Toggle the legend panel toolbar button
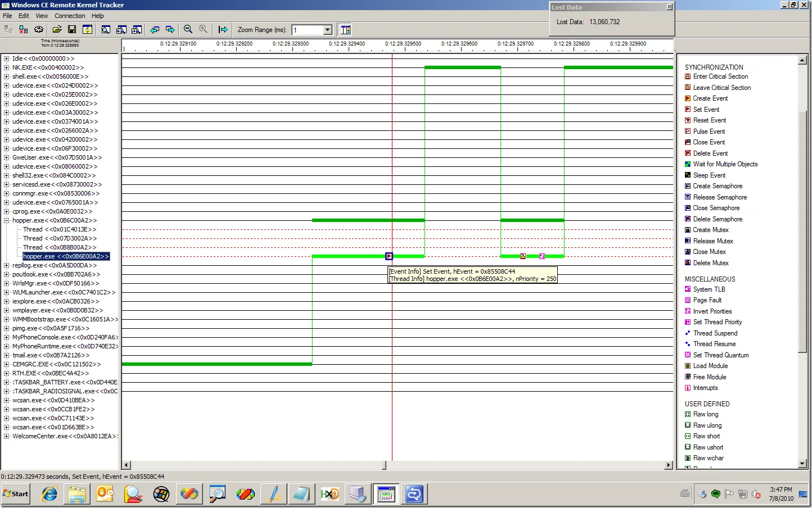 pos(346,30)
